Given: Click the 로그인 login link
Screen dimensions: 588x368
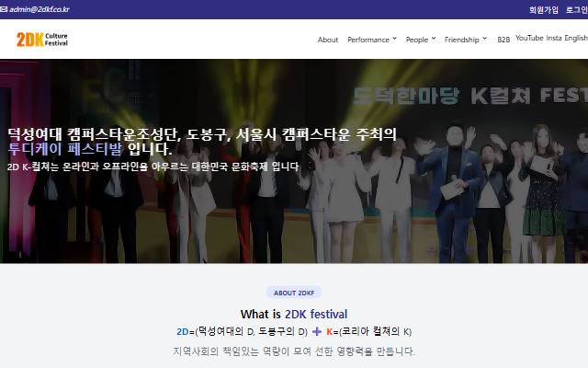Looking at the screenshot, I should click(x=577, y=10).
